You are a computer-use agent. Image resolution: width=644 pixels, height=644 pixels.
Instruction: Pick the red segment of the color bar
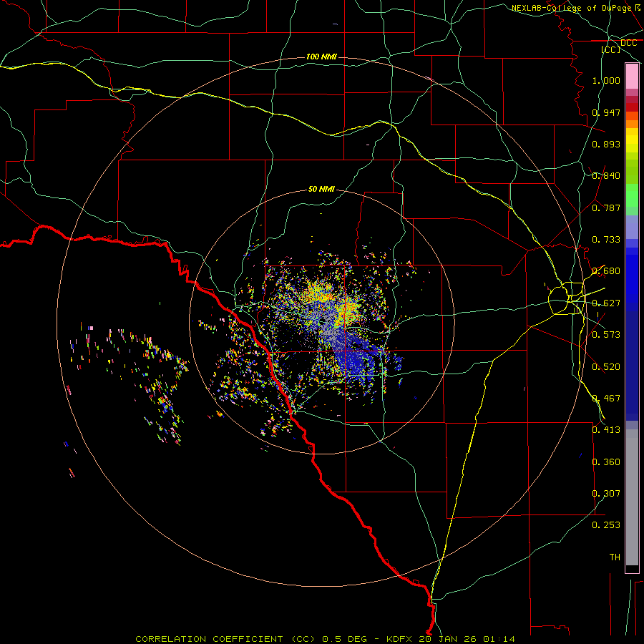coord(632,107)
